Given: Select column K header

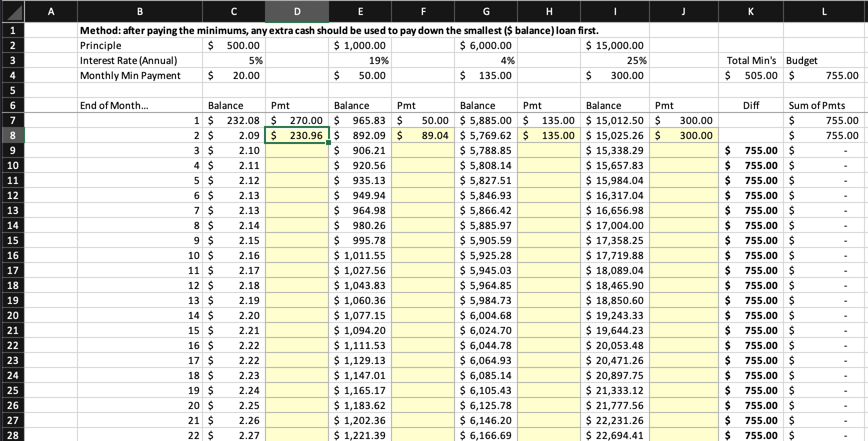Looking at the screenshot, I should coord(751,11).
